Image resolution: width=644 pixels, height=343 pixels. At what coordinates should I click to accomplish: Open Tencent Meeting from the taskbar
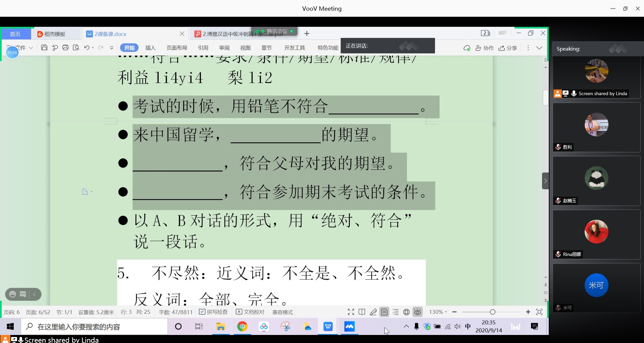(349, 327)
